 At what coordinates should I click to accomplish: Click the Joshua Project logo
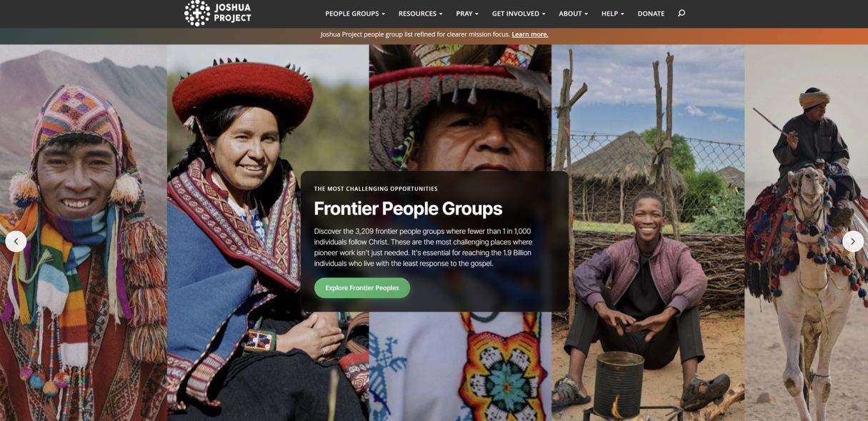pyautogui.click(x=218, y=13)
